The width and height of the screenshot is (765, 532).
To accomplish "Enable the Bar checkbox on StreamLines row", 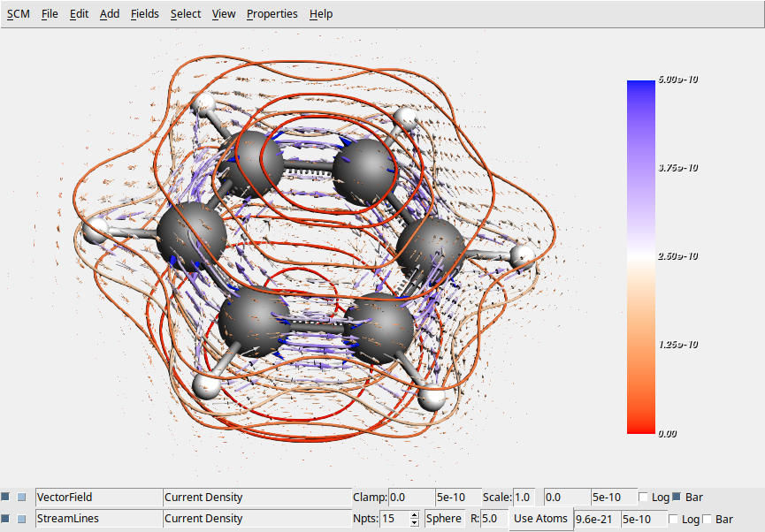I will (x=706, y=519).
